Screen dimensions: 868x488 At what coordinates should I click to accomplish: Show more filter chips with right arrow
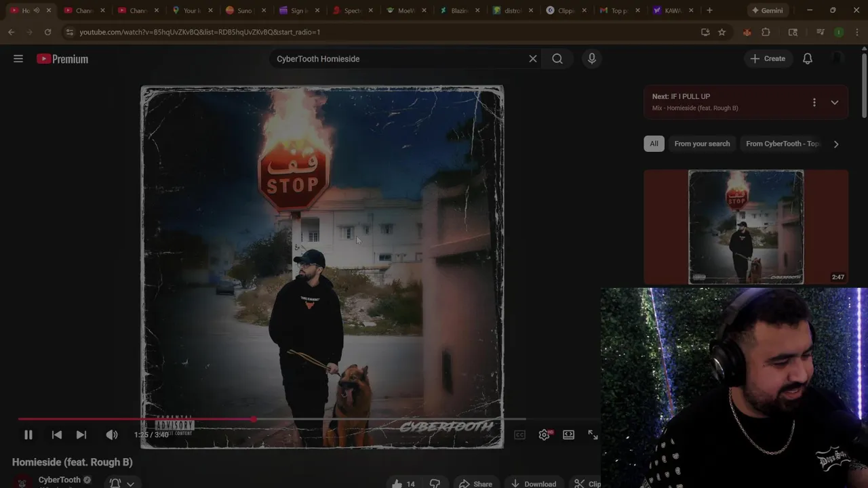836,144
